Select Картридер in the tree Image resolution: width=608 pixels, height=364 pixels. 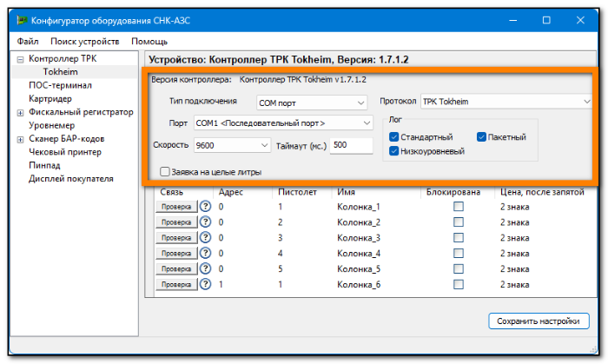coord(50,98)
